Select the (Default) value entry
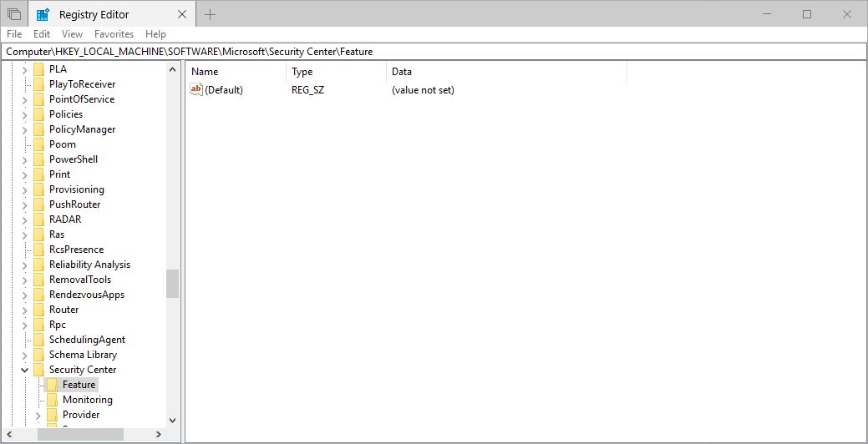This screenshot has height=444, width=868. coord(224,89)
